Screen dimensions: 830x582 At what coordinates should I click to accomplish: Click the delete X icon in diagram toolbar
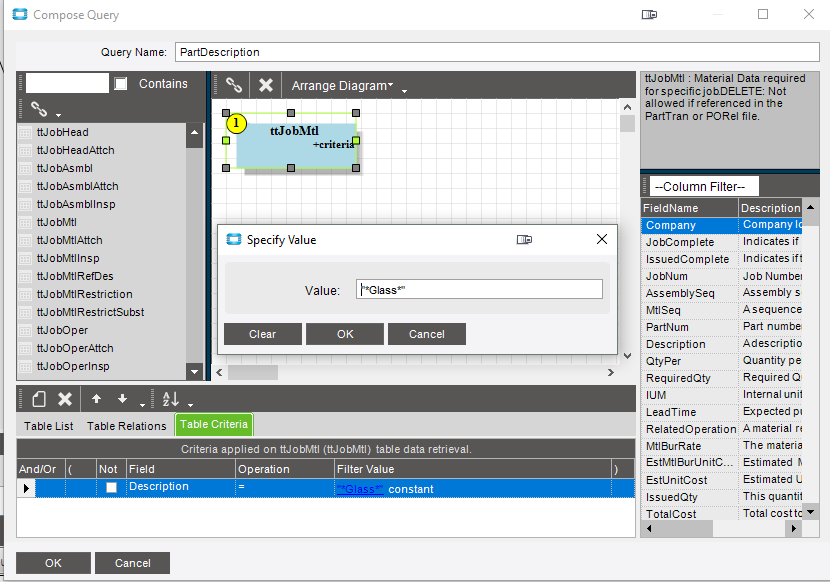click(266, 85)
